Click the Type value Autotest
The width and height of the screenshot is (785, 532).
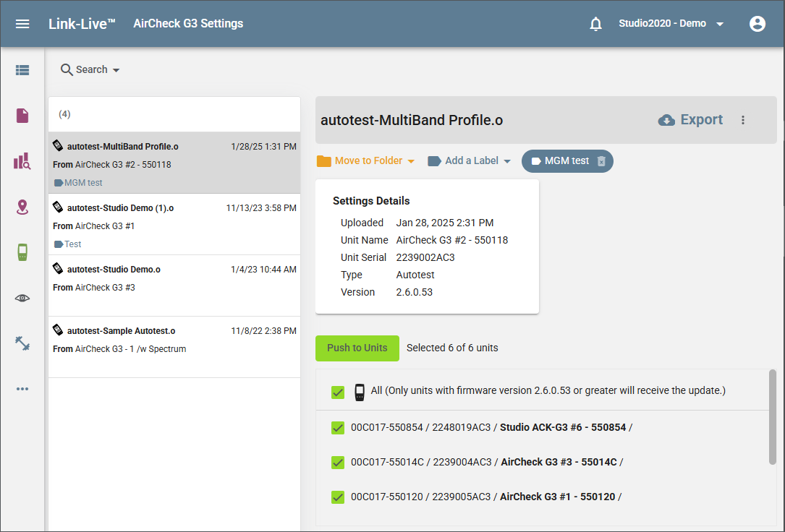pyautogui.click(x=415, y=275)
